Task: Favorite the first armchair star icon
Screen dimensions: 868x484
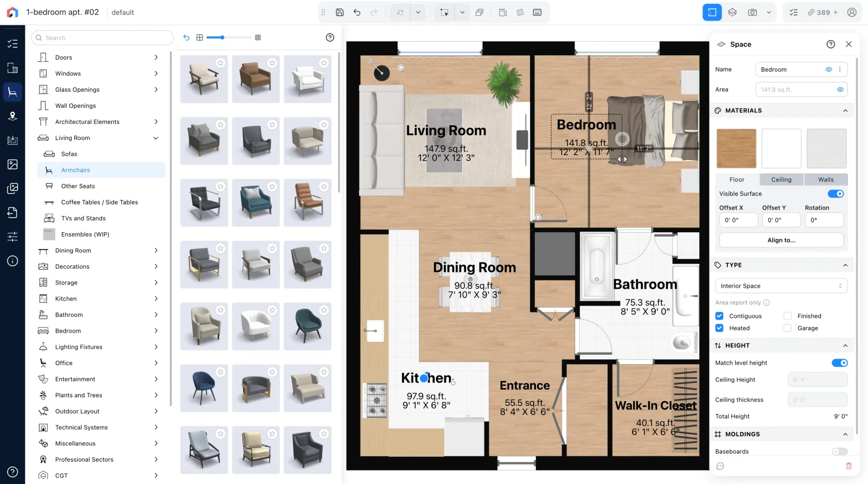Action: pyautogui.click(x=220, y=63)
